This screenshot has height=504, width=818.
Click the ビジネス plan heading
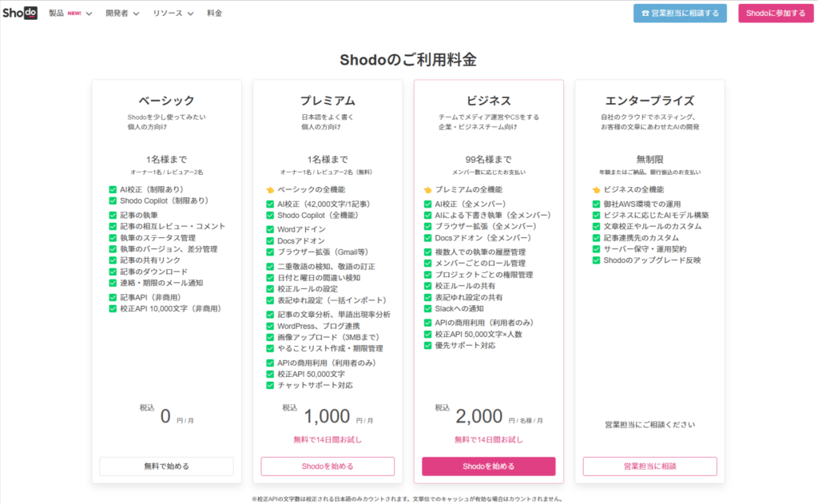[x=489, y=101]
